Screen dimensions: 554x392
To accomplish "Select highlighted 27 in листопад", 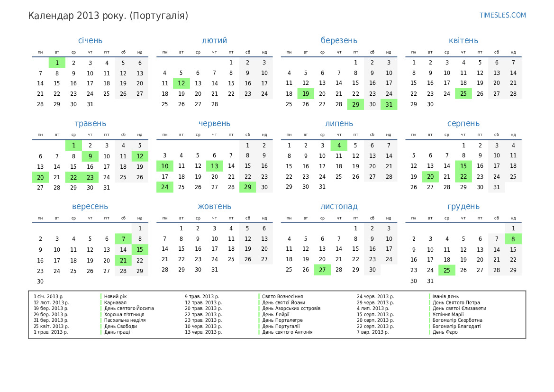I will (322, 270).
